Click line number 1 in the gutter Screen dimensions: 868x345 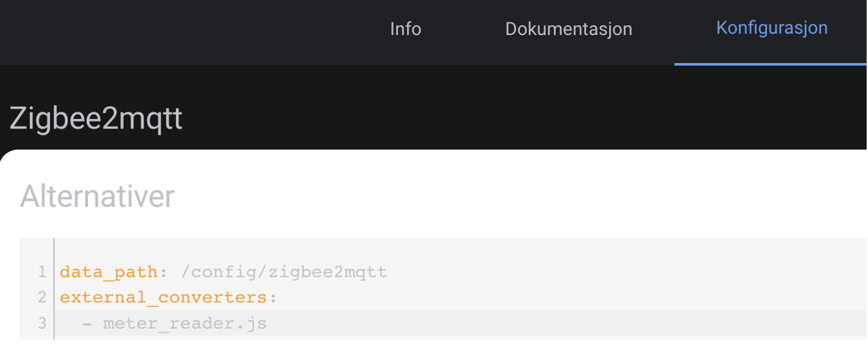pyautogui.click(x=42, y=272)
